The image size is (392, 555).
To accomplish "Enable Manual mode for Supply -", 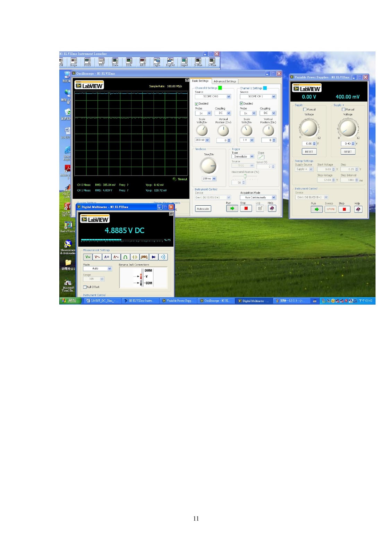I will [305, 109].
